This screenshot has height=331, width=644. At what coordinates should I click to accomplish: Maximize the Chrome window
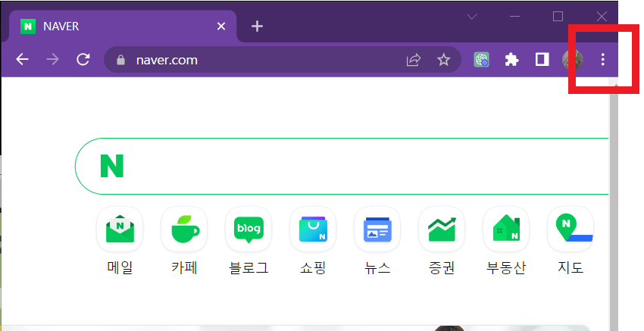(x=558, y=17)
